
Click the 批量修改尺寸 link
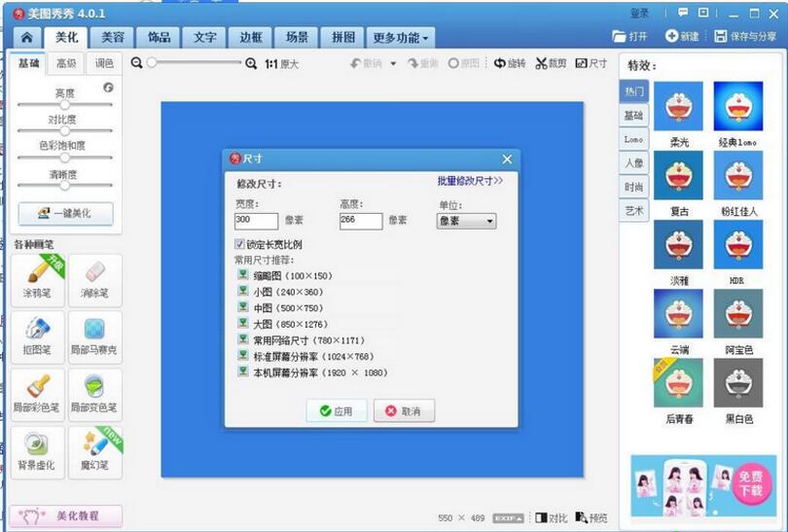(x=470, y=181)
